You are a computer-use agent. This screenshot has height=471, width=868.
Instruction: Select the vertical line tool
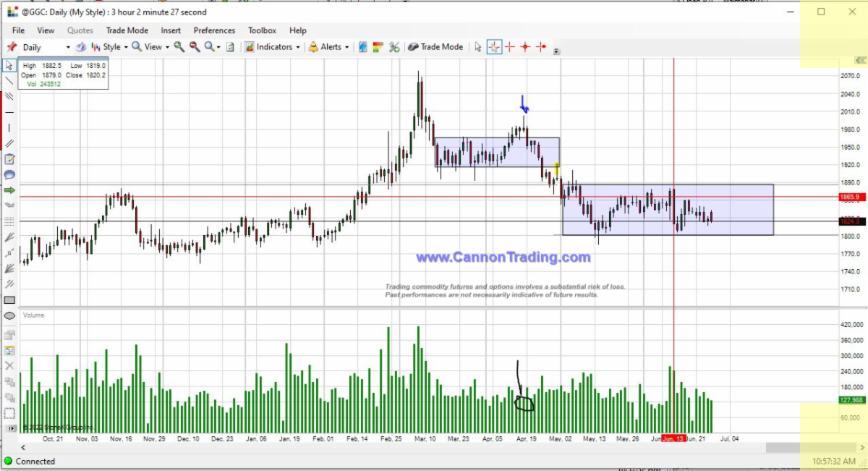point(9,127)
